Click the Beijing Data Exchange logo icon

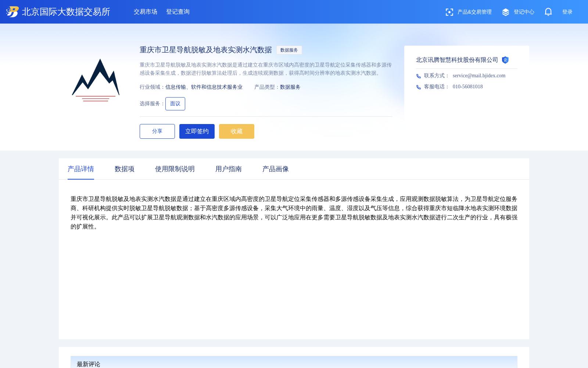click(x=12, y=12)
